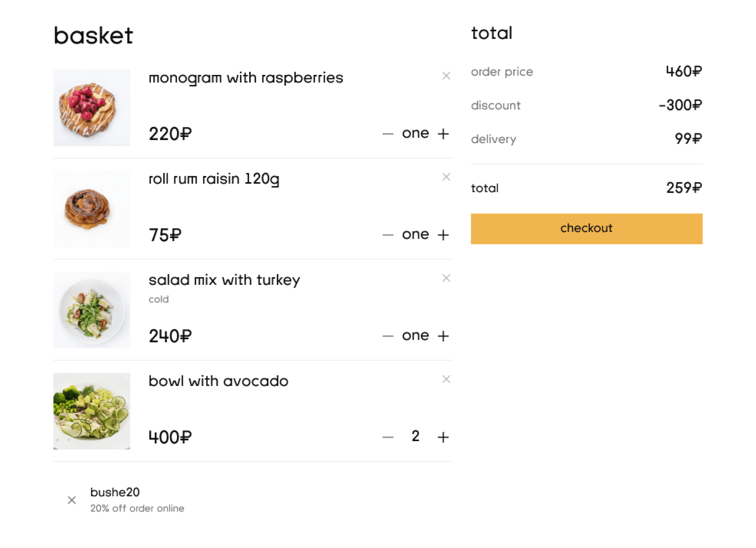Reduce bowl with avocado quantity
The height and width of the screenshot is (548, 756).
[388, 437]
